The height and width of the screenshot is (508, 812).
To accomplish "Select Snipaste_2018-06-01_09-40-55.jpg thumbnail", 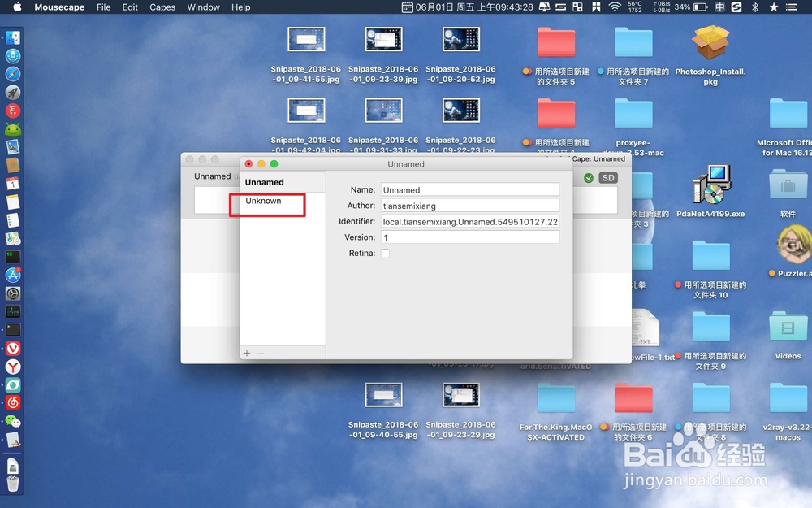I will click(x=383, y=395).
